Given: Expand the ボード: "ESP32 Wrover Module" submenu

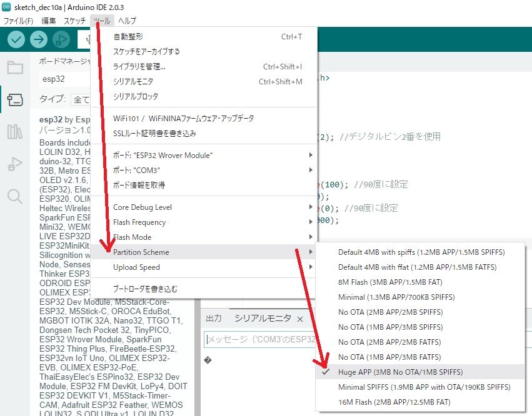Looking at the screenshot, I should coord(204,156).
